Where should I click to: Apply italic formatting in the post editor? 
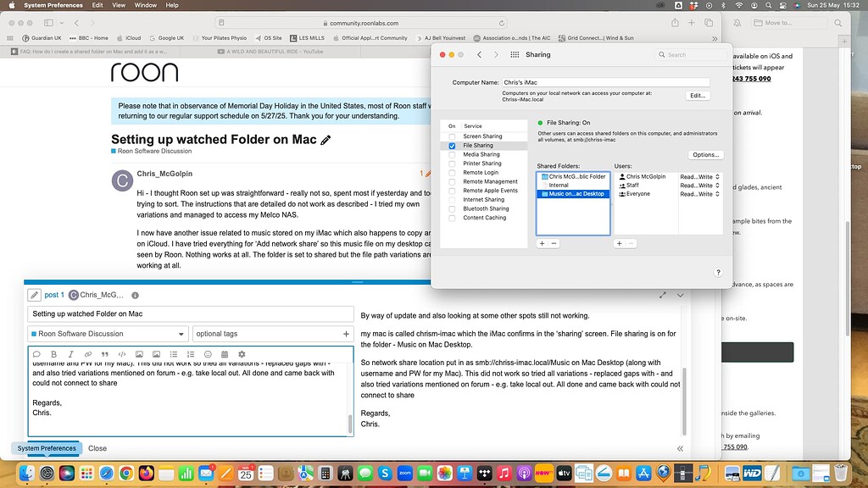click(x=71, y=353)
